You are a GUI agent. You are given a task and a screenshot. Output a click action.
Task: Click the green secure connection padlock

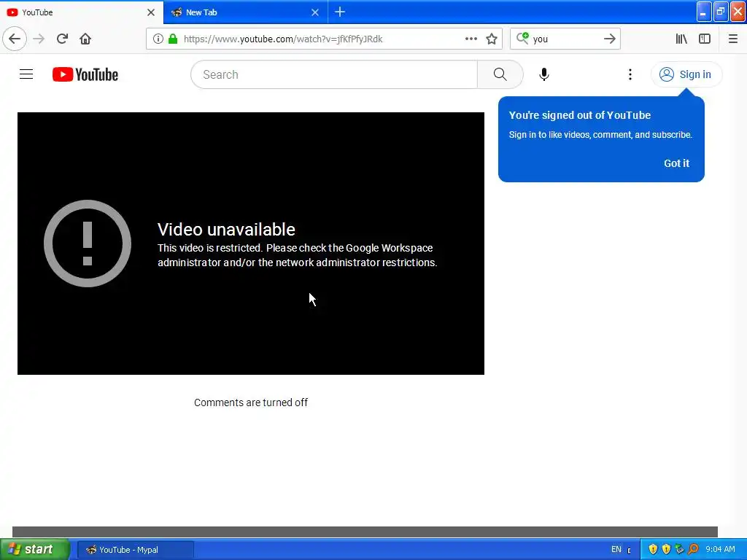pos(173,39)
